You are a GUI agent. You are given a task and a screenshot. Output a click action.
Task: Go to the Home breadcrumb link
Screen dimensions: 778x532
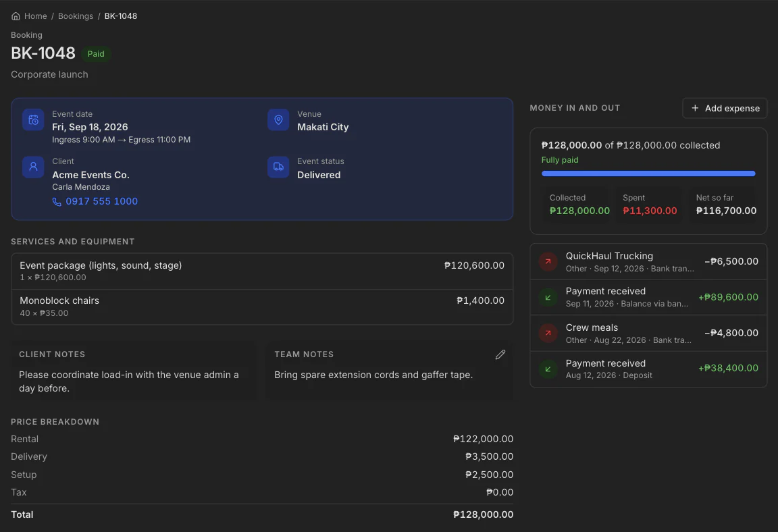click(x=36, y=16)
